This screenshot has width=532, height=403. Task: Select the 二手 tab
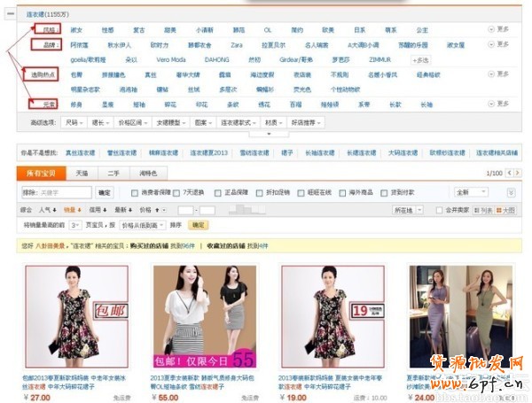tap(112, 173)
